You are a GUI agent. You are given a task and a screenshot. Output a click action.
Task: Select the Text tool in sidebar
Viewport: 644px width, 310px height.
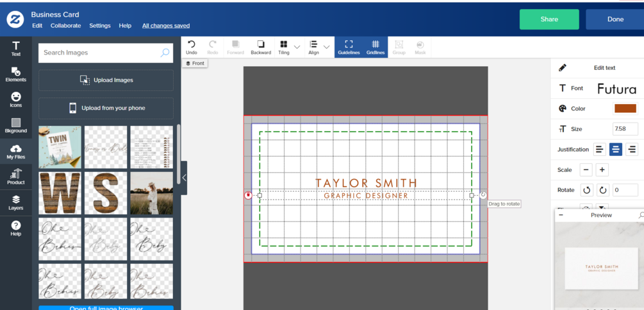click(x=15, y=48)
